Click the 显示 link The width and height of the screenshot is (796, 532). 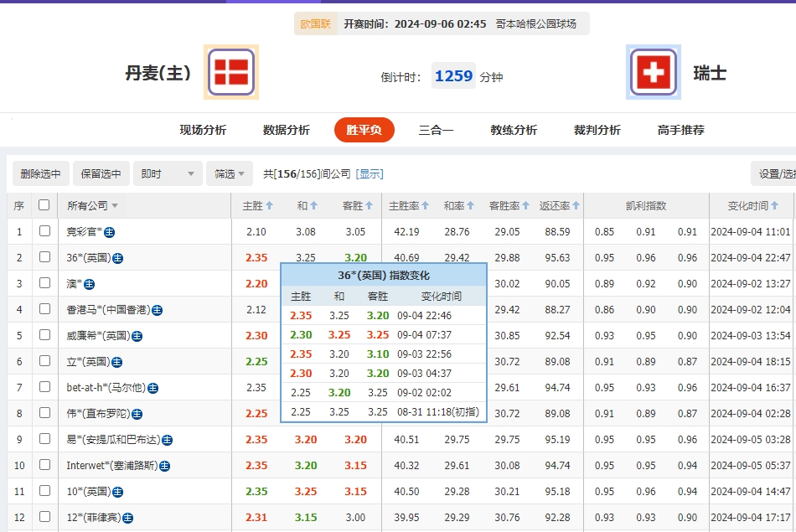(372, 173)
